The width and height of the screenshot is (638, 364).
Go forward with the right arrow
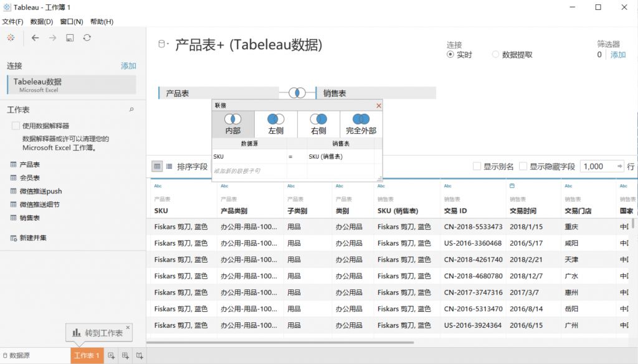pyautogui.click(x=52, y=38)
